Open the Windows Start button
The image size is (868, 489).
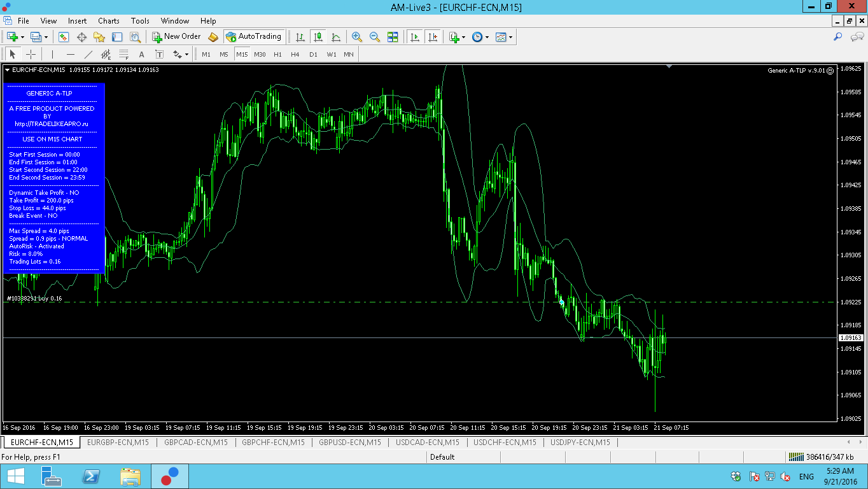click(x=15, y=476)
